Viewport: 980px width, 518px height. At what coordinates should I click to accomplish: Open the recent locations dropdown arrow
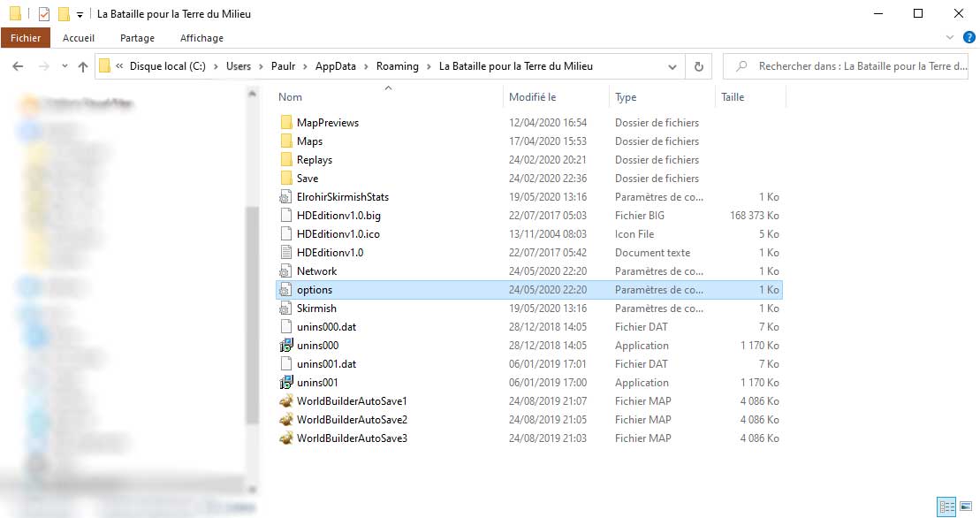point(65,66)
